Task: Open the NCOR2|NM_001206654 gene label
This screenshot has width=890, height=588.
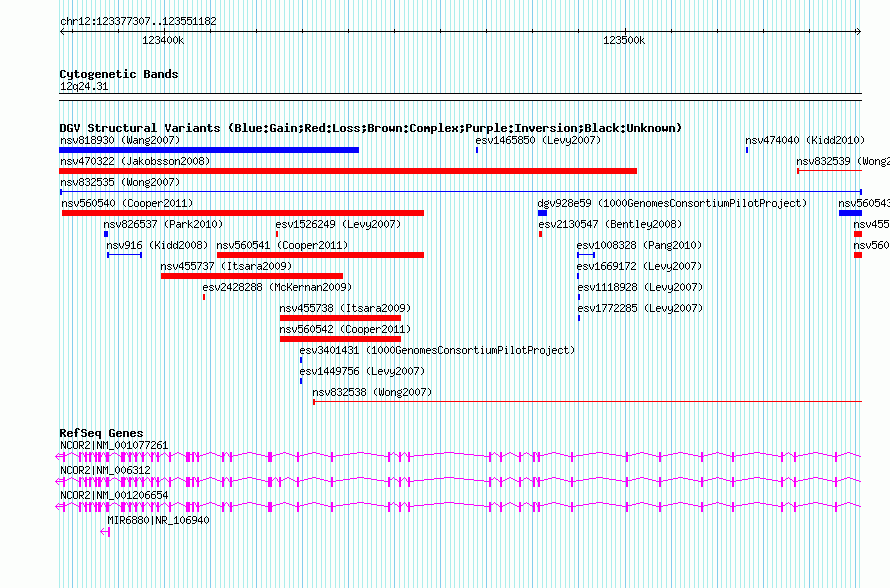Action: tap(114, 495)
